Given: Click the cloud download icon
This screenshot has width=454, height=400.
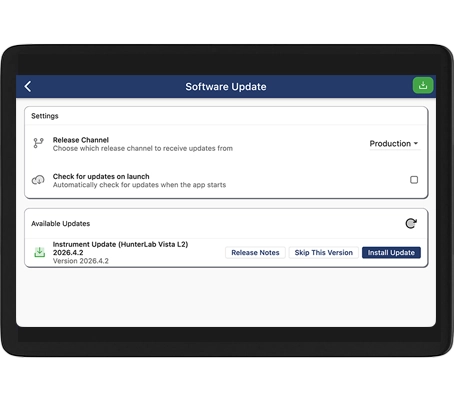Looking at the screenshot, I should pos(38,180).
